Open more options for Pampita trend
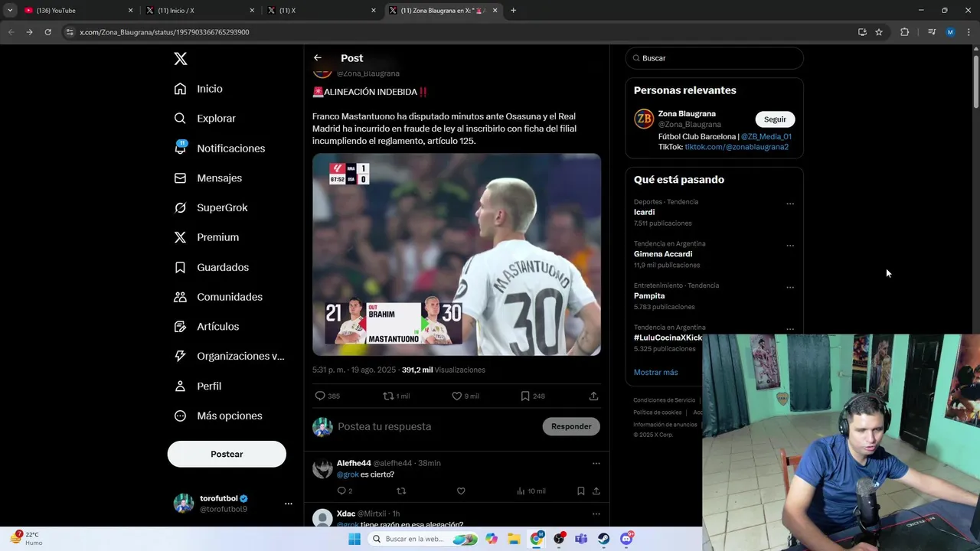The image size is (980, 551). pos(790,289)
